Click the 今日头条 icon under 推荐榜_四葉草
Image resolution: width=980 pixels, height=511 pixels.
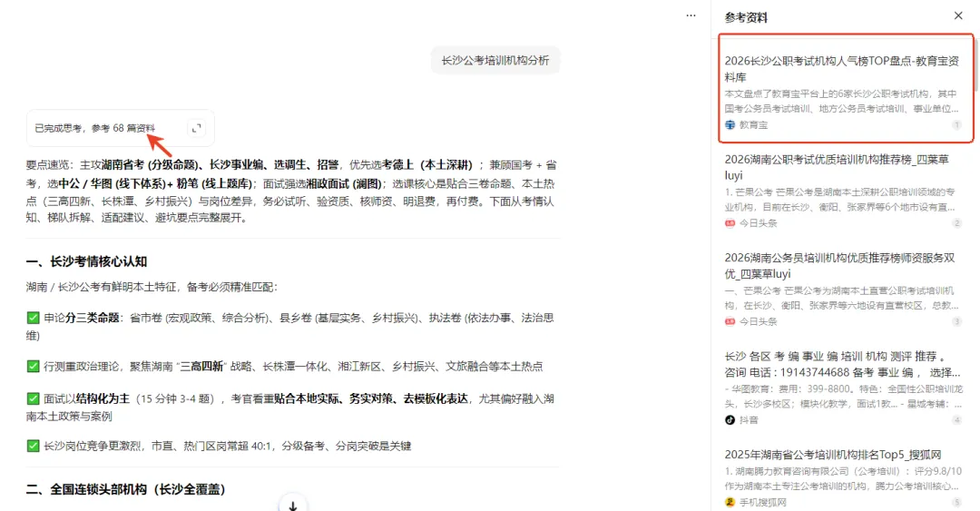(x=730, y=223)
